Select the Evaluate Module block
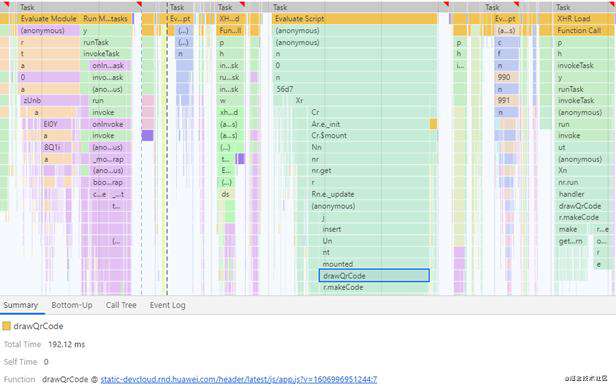 49,18
